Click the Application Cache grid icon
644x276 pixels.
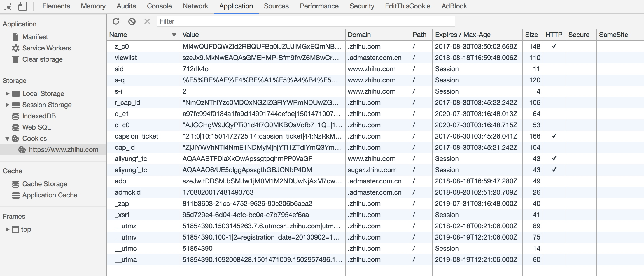coord(16,195)
